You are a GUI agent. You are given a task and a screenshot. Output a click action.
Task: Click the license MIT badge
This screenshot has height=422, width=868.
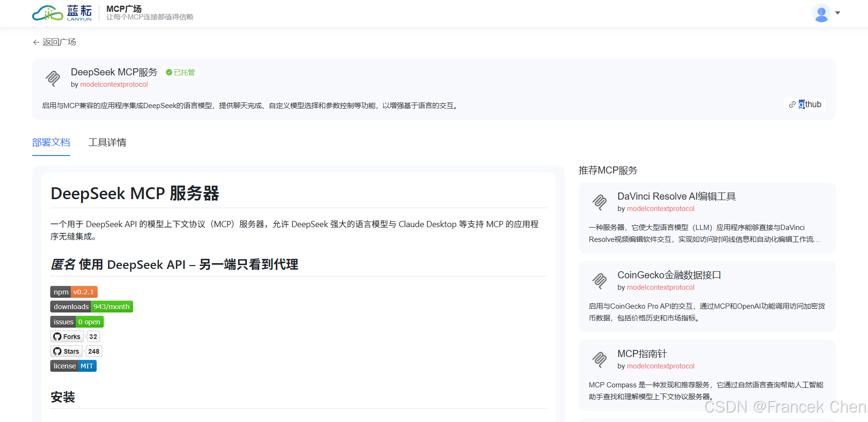pos(73,366)
